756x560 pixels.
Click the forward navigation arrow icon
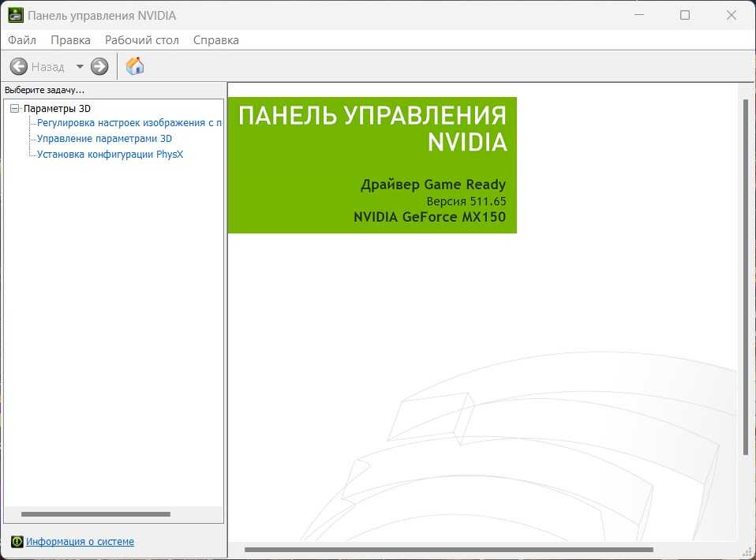[x=99, y=67]
